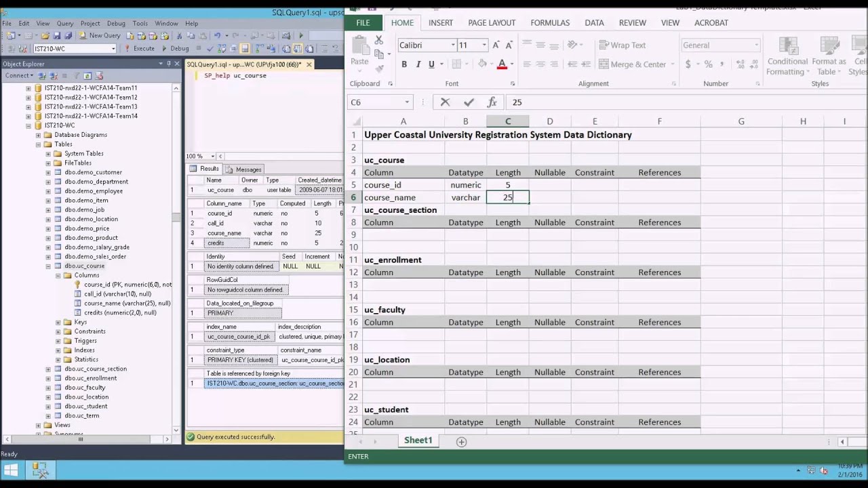Switch to the Excel INSERT tab

point(440,22)
